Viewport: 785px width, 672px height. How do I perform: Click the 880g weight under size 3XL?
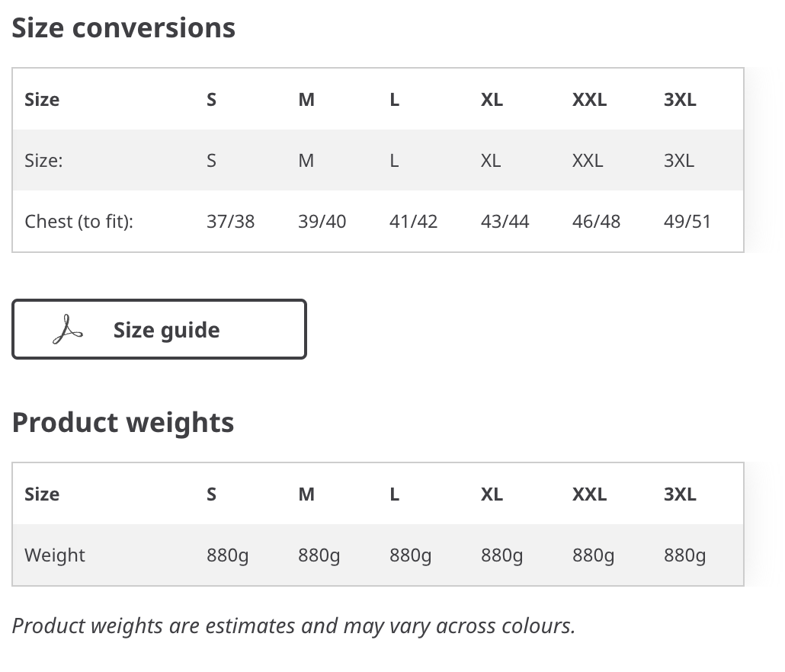coord(685,555)
